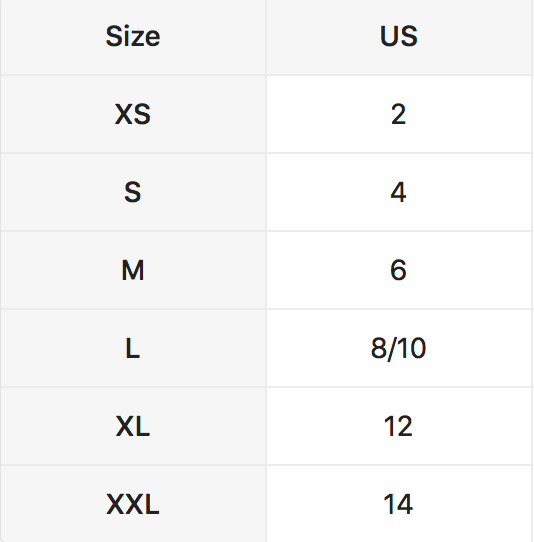The image size is (534, 542).
Task: Click the Size column header
Action: (x=133, y=37)
